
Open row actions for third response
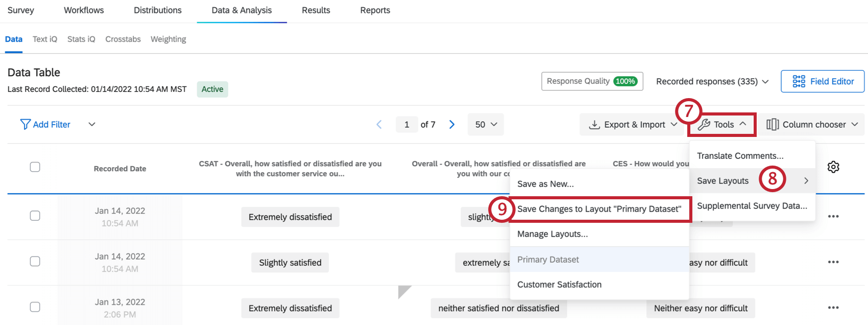click(833, 308)
